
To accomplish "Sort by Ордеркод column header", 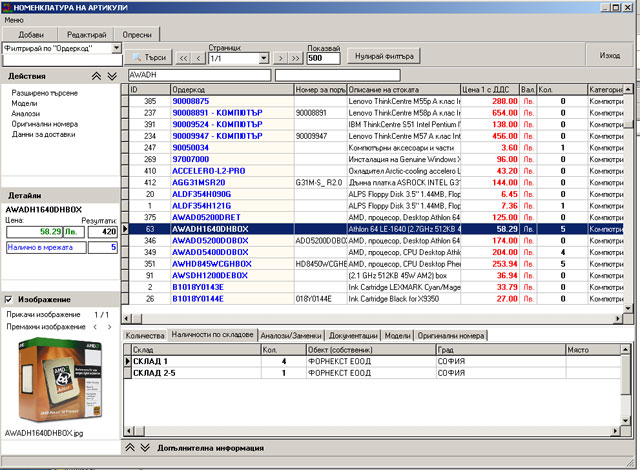I will (x=232, y=89).
